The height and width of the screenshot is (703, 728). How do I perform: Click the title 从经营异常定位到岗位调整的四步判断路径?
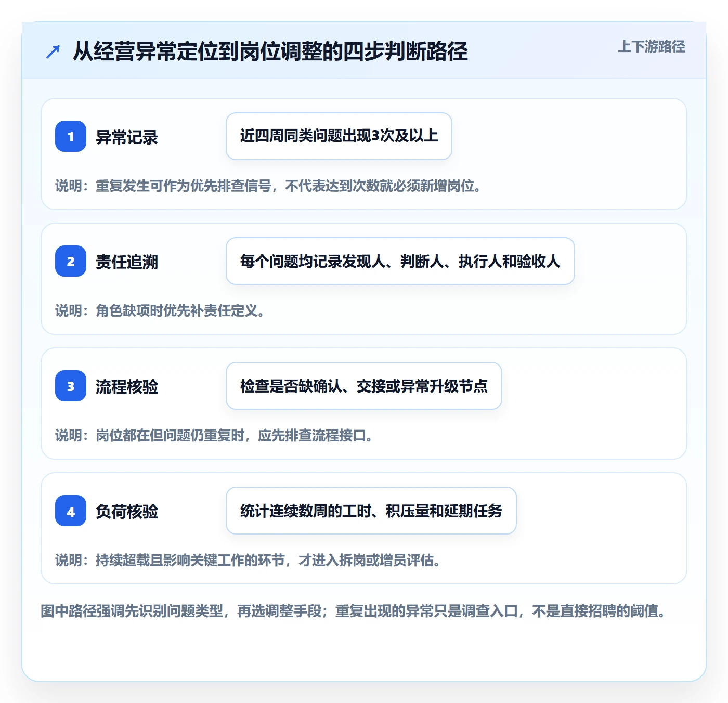coord(270,51)
